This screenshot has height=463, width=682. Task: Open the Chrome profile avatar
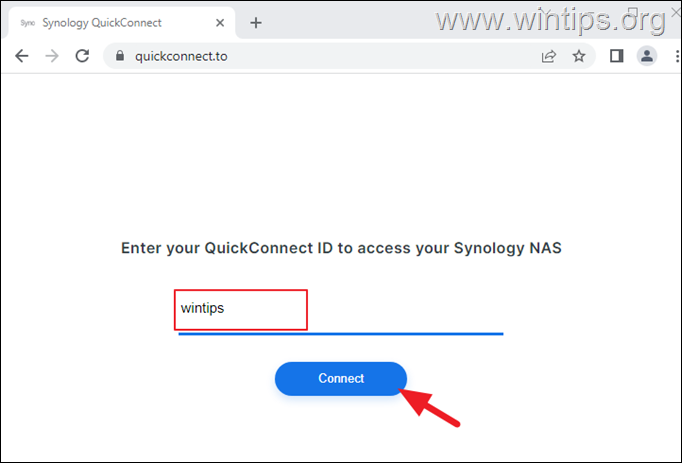tap(646, 56)
